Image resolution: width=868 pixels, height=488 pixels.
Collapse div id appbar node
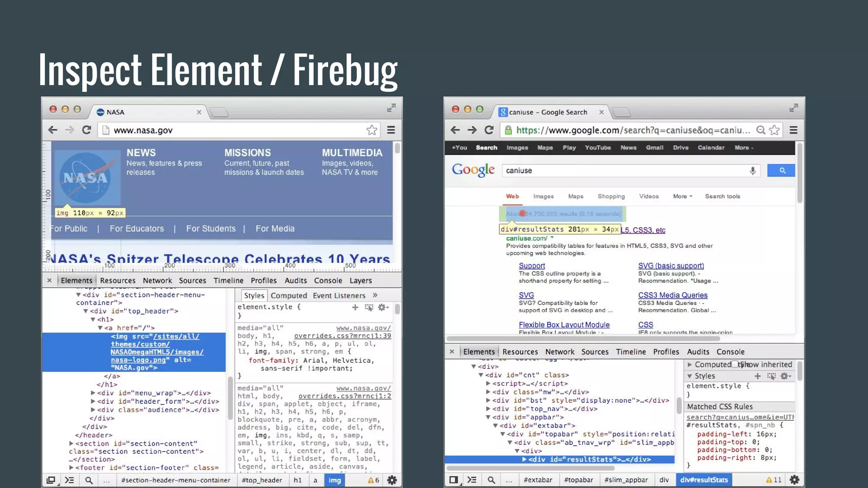[x=488, y=417]
